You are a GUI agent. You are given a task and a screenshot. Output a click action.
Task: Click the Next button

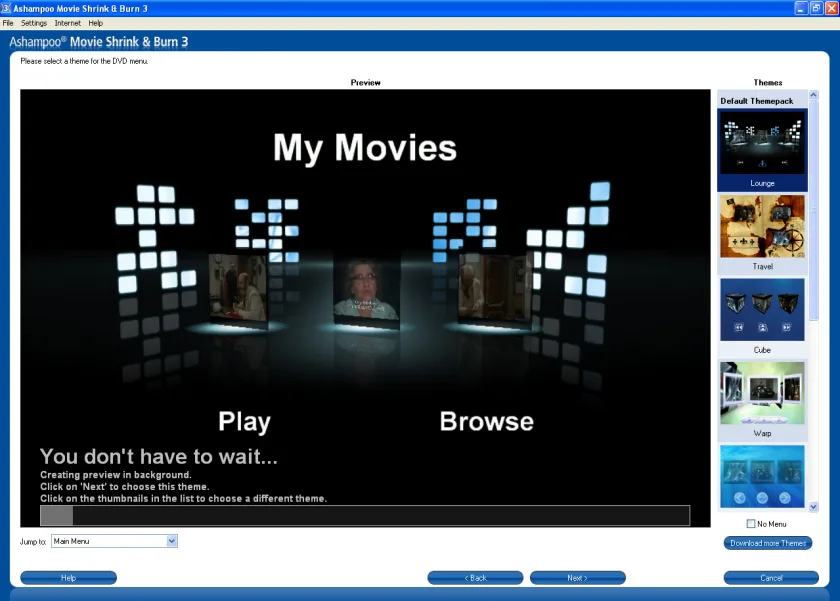point(578,578)
